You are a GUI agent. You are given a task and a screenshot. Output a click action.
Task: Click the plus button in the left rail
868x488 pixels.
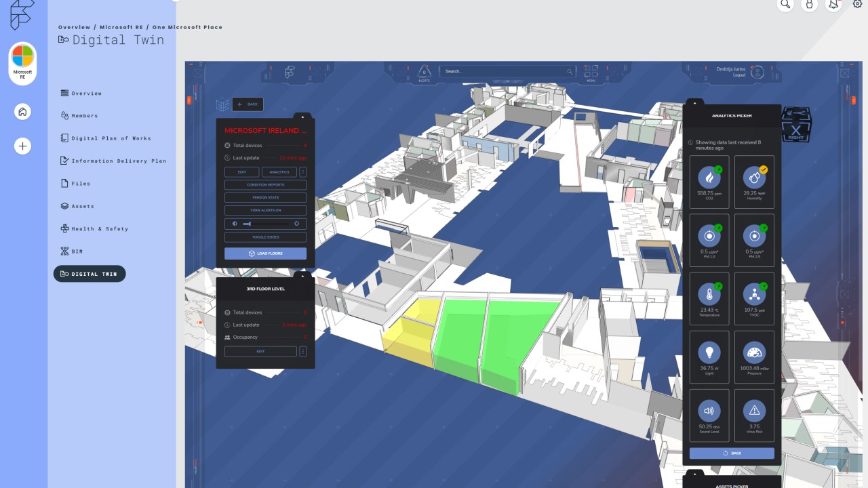(22, 146)
